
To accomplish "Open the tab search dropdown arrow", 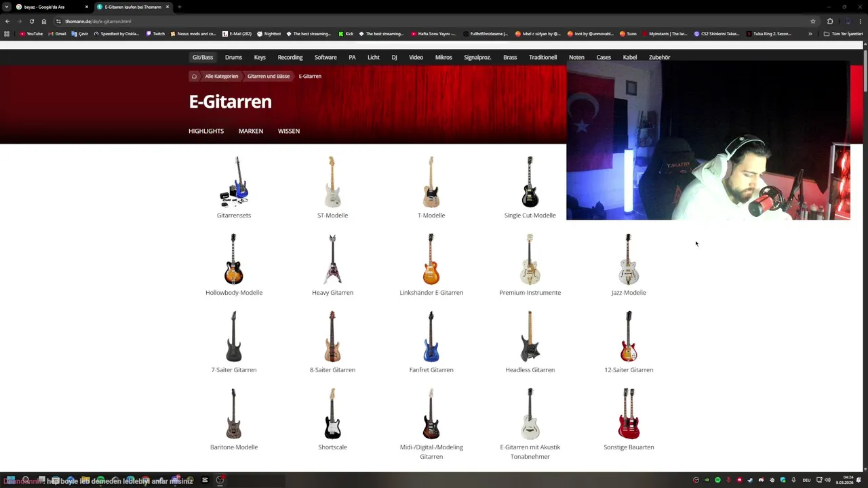I will tap(7, 7).
